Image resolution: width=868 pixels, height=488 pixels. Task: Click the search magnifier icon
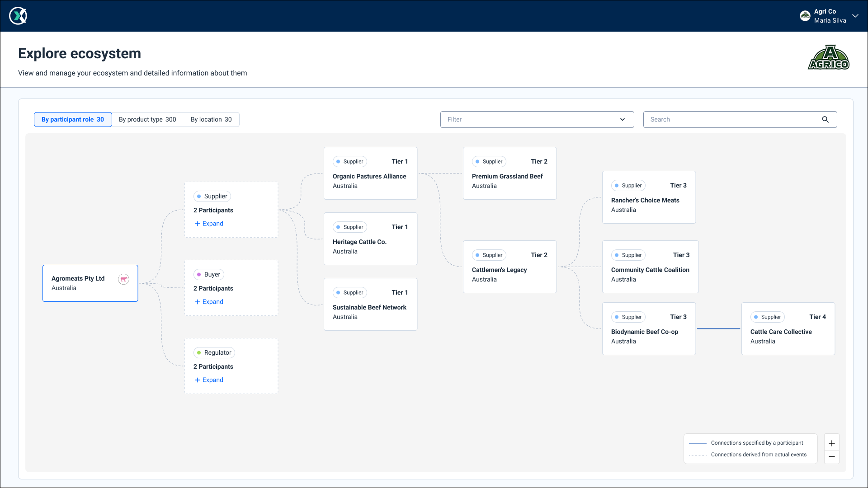825,119
